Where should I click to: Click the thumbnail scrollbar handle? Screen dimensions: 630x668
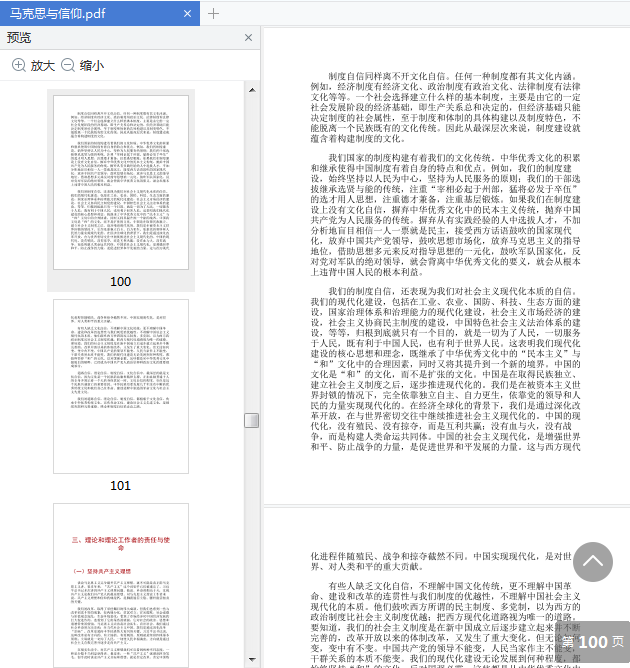252,420
